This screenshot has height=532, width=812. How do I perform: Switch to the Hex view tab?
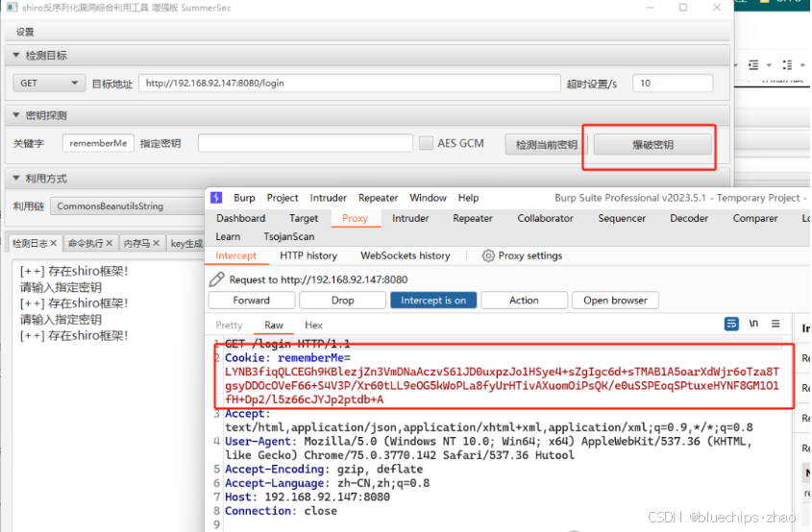[x=314, y=325]
